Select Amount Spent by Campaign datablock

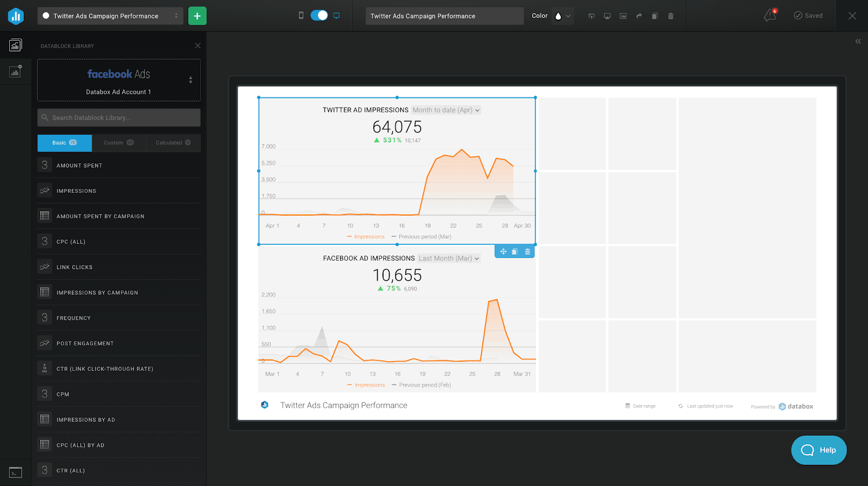point(119,216)
